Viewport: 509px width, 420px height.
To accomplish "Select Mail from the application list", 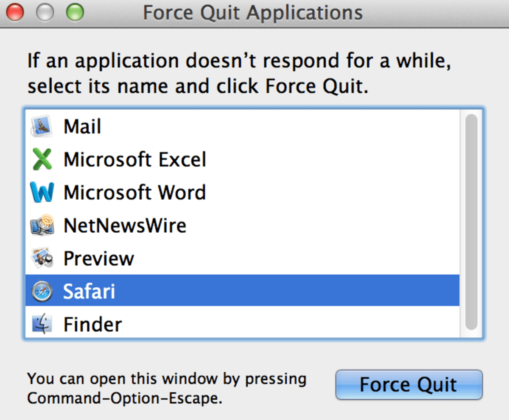I will [x=82, y=126].
